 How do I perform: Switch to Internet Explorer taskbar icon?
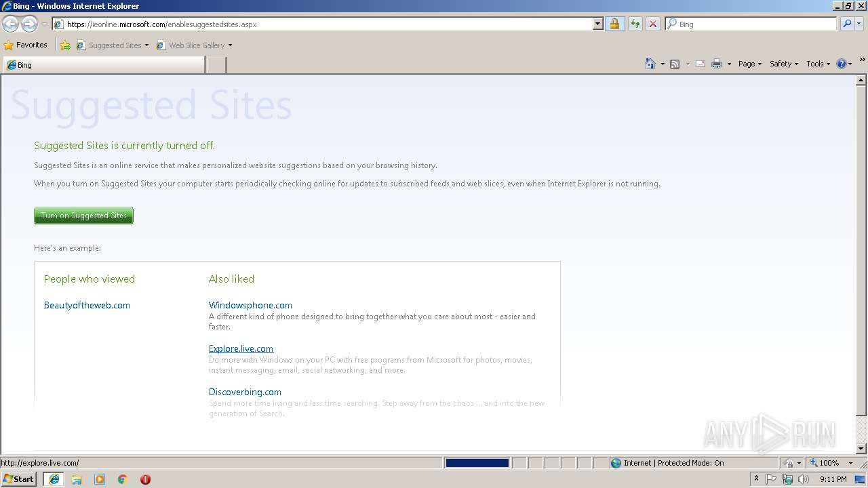54,479
